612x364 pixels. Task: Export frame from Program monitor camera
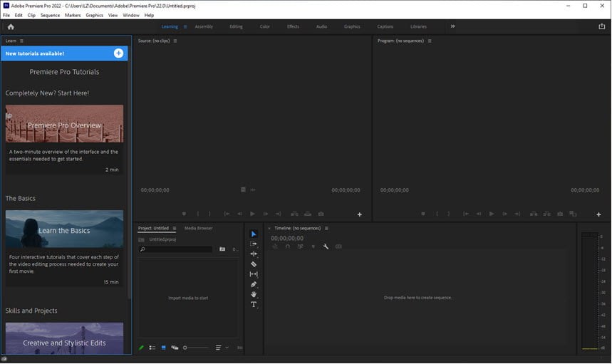560,214
